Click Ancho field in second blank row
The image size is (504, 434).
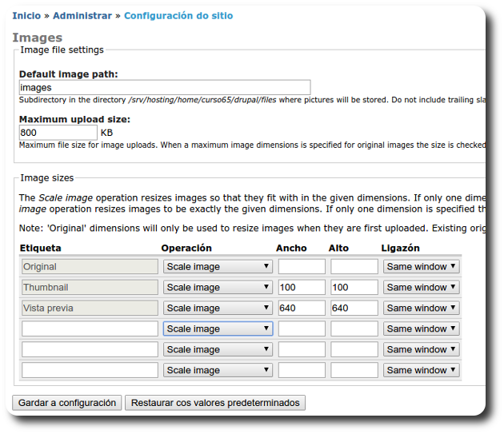point(302,349)
